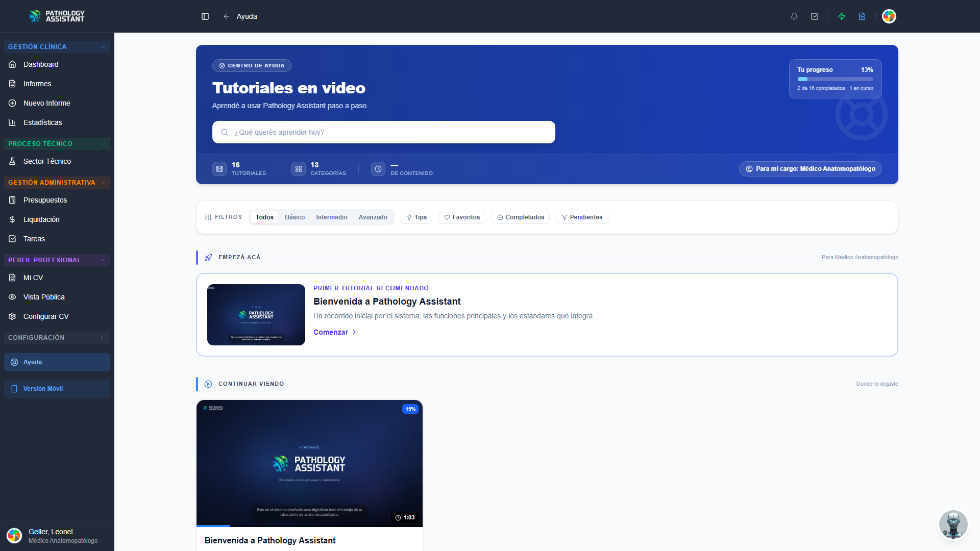Open the Bienvenida title under Continuar Viendo

(x=270, y=540)
